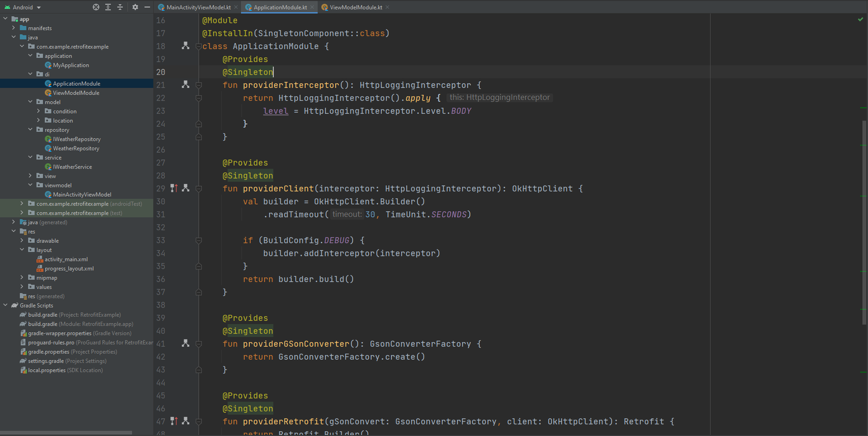The height and width of the screenshot is (436, 868).
Task: Close the ViewModelModule.kt tab
Action: tap(387, 7)
